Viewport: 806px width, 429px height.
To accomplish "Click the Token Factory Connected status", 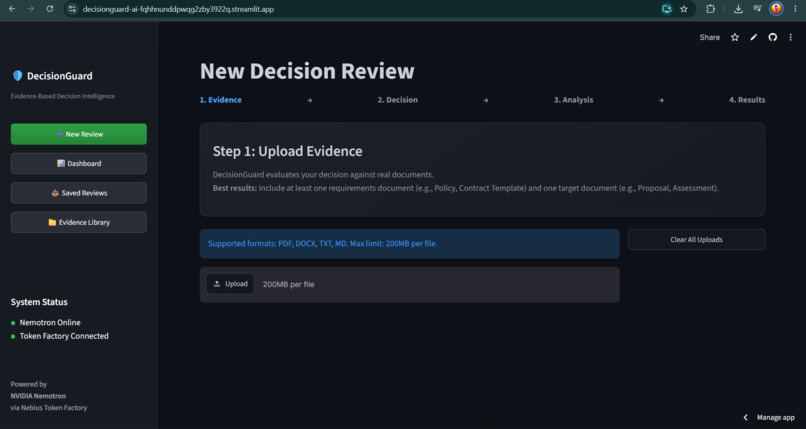I will [64, 335].
